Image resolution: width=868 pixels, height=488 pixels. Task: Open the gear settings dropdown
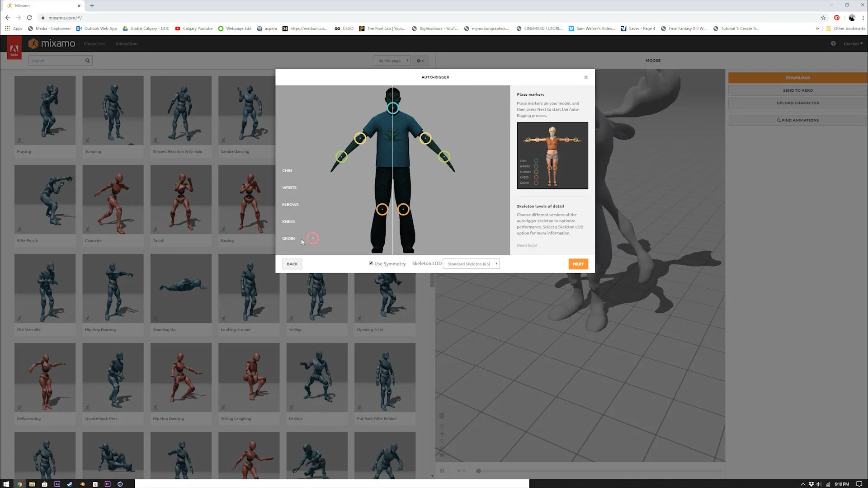pos(420,61)
